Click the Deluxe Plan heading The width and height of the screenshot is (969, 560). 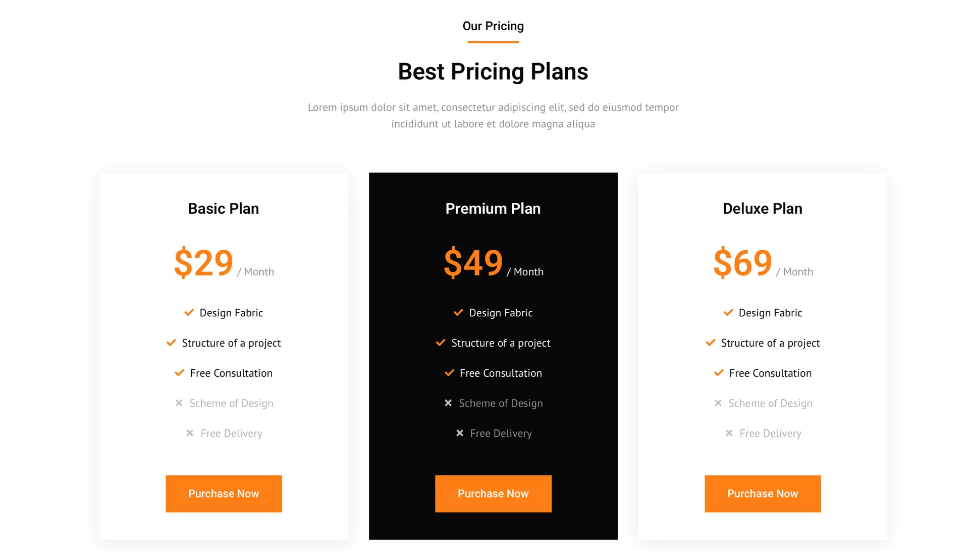(763, 209)
